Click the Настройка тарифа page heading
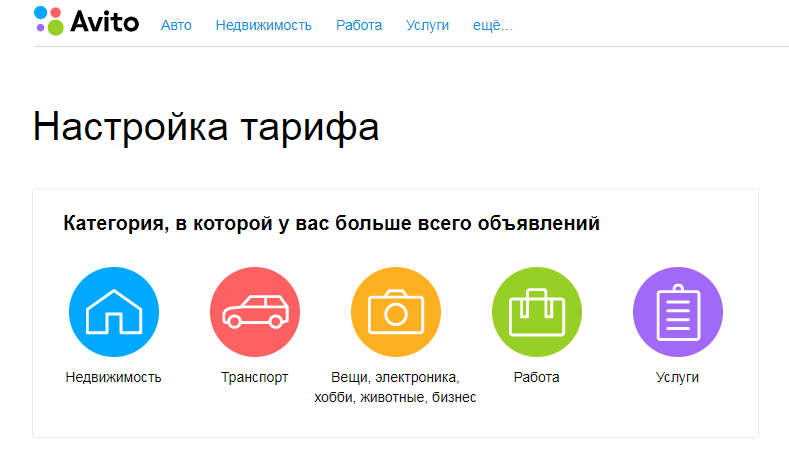Image resolution: width=789 pixels, height=470 pixels. (206, 129)
